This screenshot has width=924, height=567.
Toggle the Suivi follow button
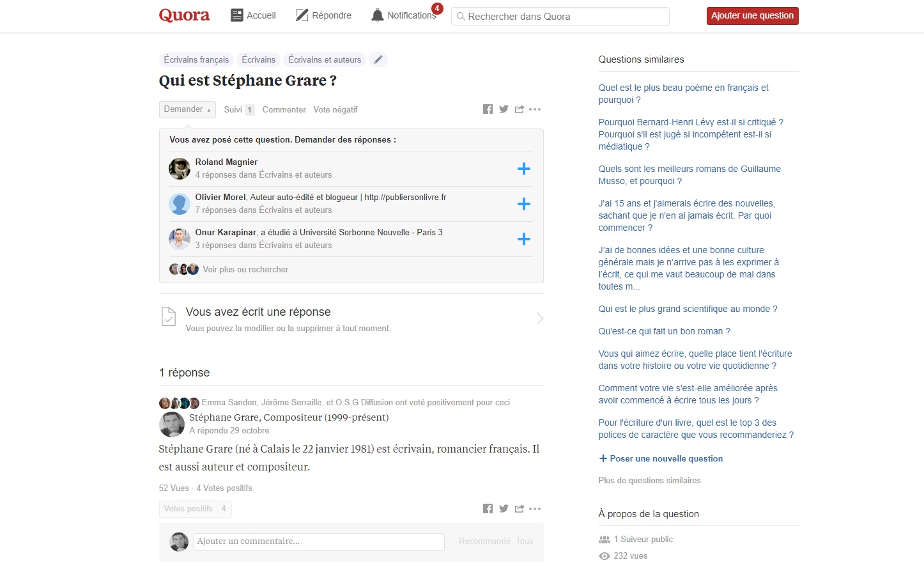coord(239,110)
